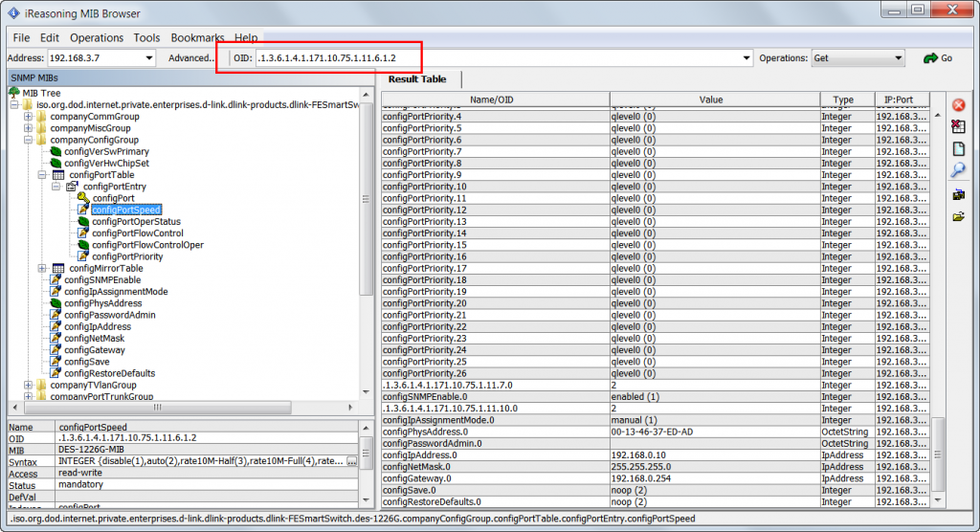Click the configPhysAddress.0 result row

[x=655, y=432]
